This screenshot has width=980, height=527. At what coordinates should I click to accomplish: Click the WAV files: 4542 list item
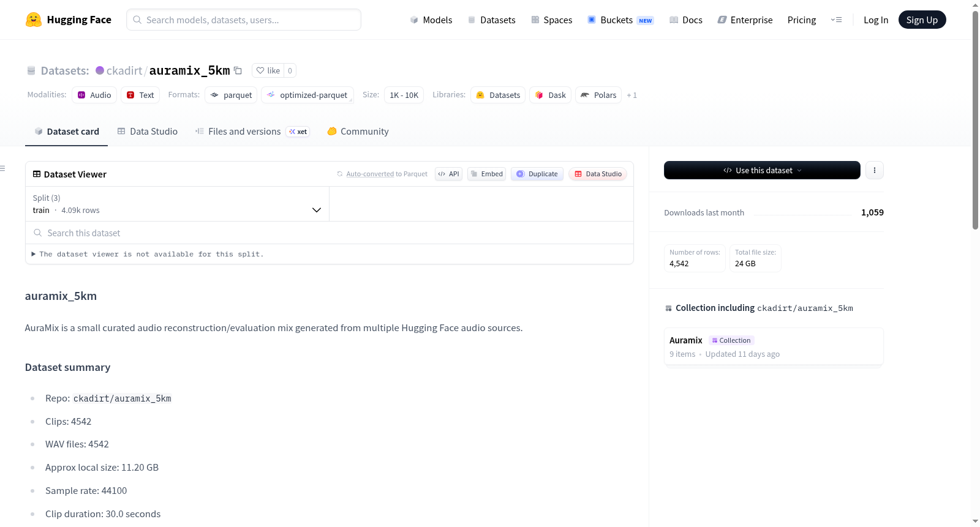pyautogui.click(x=77, y=444)
